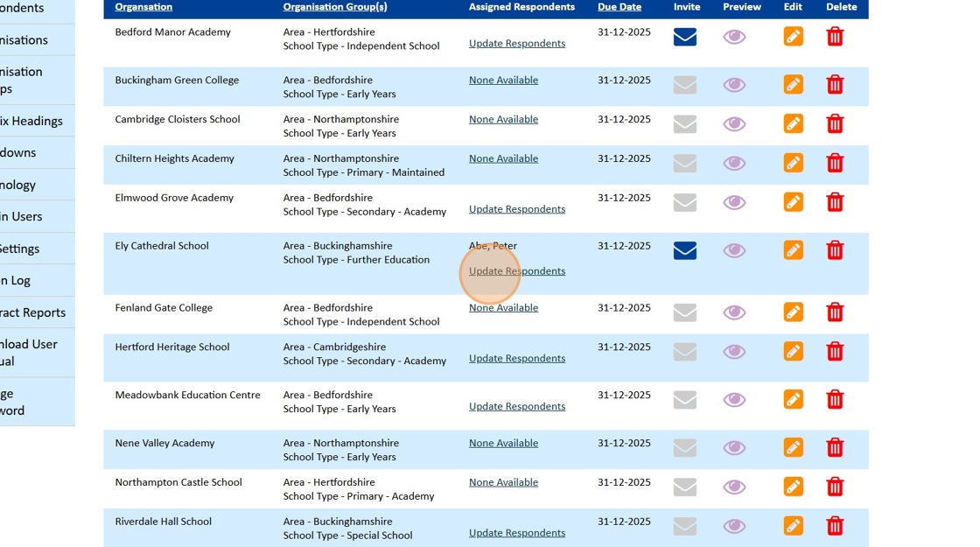Click Northampton Castle School organisation name
The image size is (980, 547).
tap(178, 482)
